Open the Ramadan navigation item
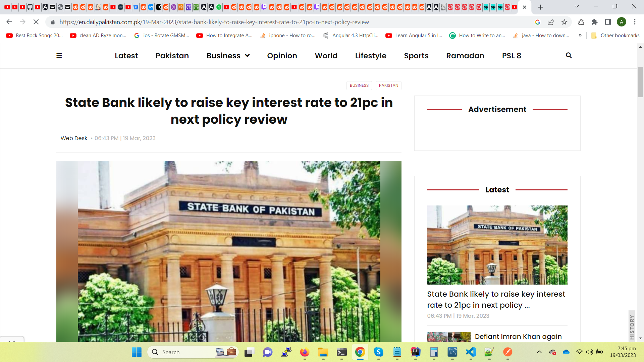 coord(465,56)
